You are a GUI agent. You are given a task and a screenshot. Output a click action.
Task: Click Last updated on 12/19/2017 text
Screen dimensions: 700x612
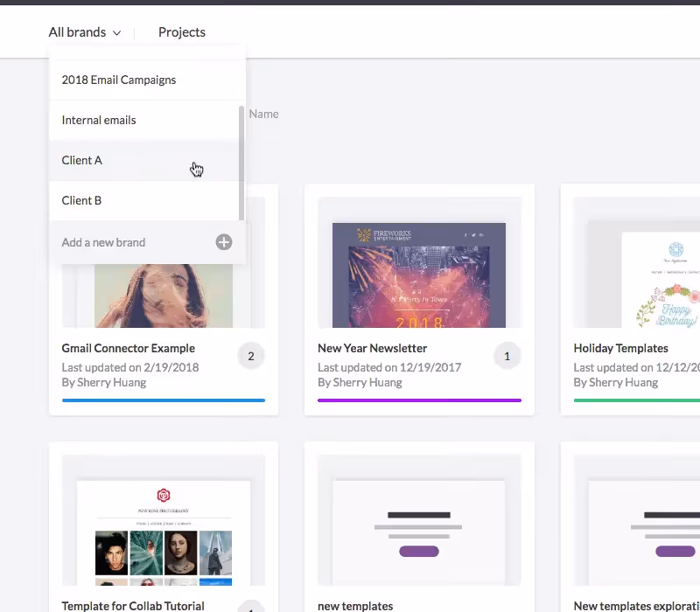[x=389, y=367]
